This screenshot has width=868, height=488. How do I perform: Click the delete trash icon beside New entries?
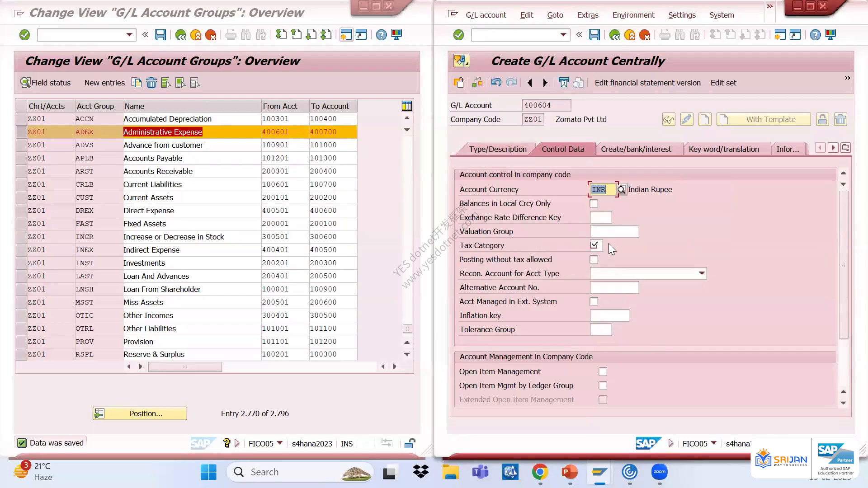click(151, 83)
